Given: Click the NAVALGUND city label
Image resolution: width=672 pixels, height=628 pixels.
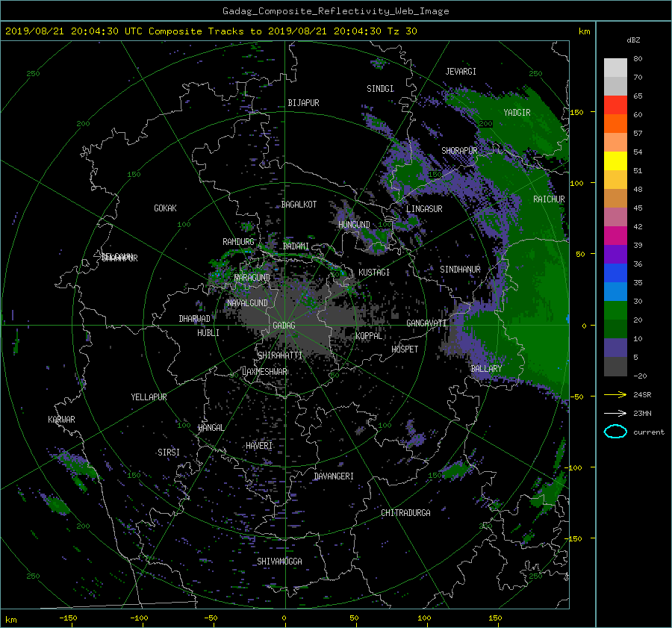Looking at the screenshot, I should click(247, 302).
